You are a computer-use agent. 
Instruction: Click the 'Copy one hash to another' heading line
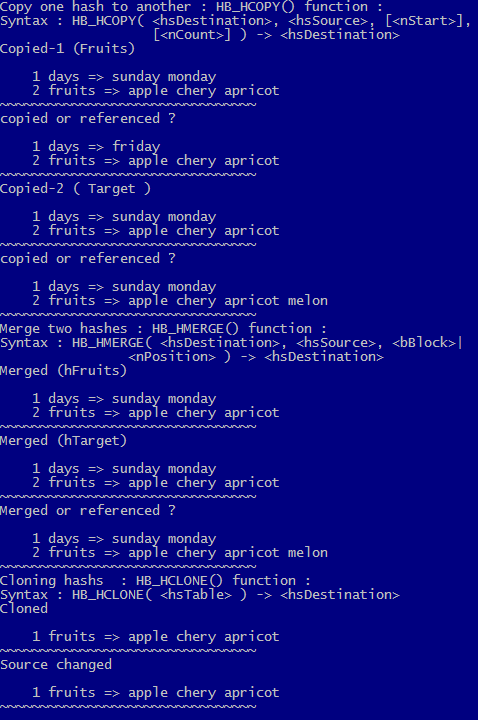click(x=191, y=6)
